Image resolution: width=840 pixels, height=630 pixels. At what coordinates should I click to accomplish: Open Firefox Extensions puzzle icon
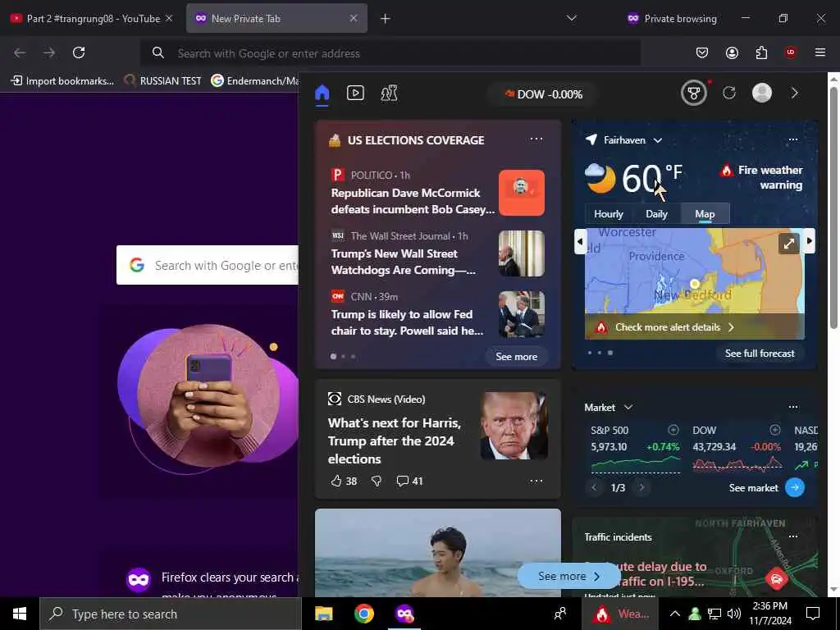coord(761,52)
